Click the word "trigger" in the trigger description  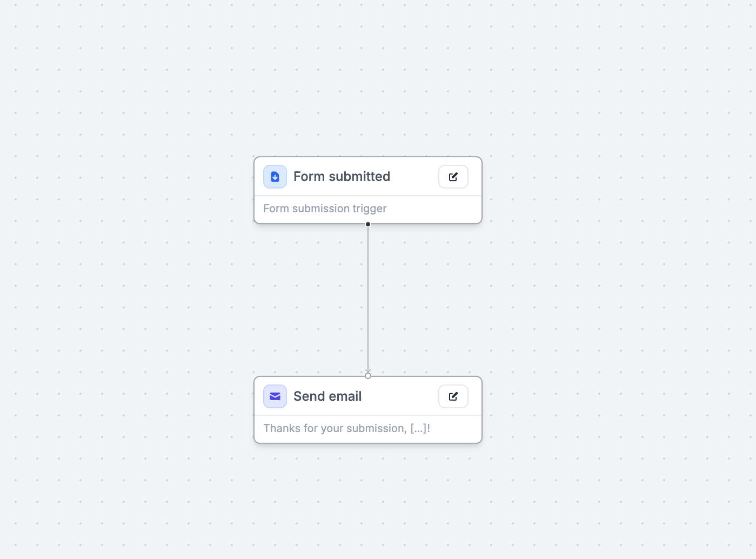tap(370, 208)
